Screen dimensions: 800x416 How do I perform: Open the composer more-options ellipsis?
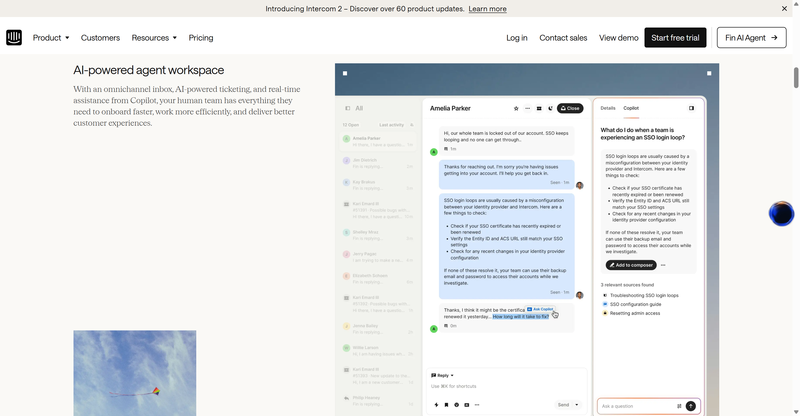pyautogui.click(x=477, y=405)
